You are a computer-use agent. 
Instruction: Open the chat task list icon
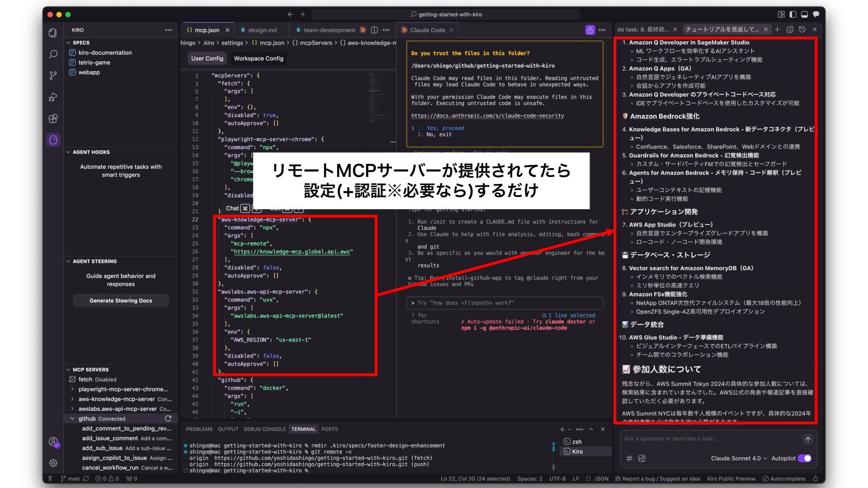click(x=790, y=29)
